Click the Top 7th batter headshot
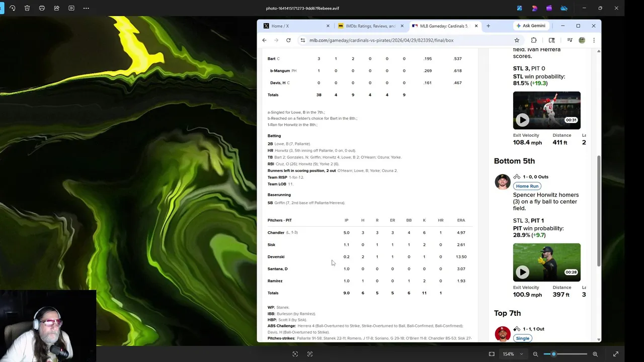The height and width of the screenshot is (362, 644). pos(502,334)
